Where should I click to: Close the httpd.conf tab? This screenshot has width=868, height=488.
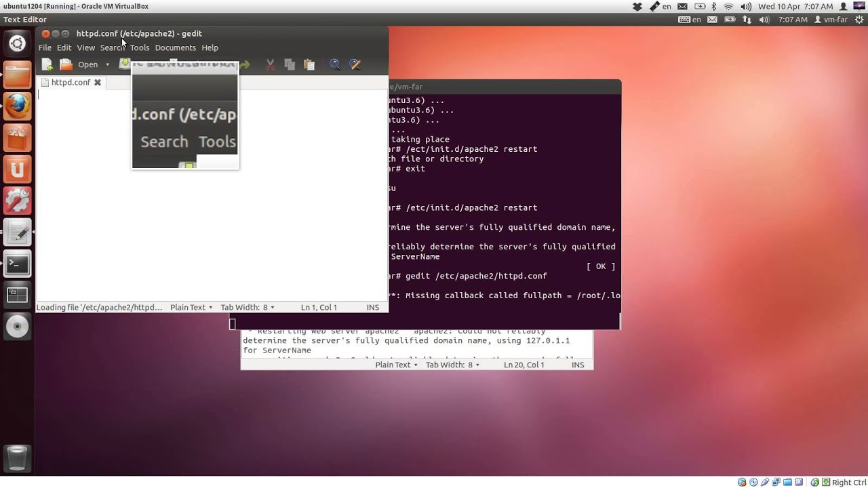point(98,82)
